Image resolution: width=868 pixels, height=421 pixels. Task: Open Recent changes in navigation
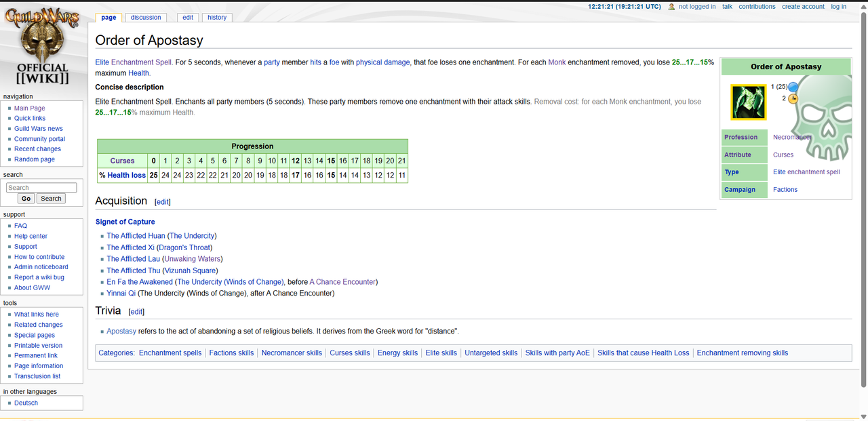pos(37,149)
